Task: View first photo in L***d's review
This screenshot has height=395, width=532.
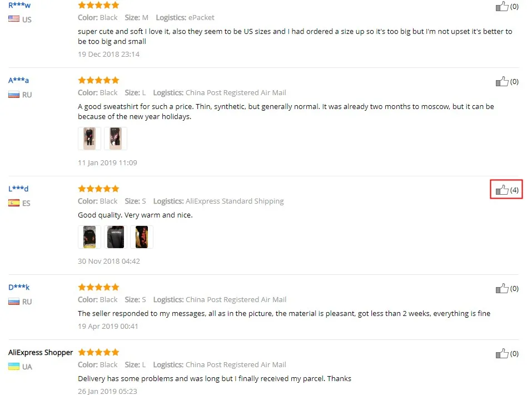Action: pyautogui.click(x=90, y=237)
